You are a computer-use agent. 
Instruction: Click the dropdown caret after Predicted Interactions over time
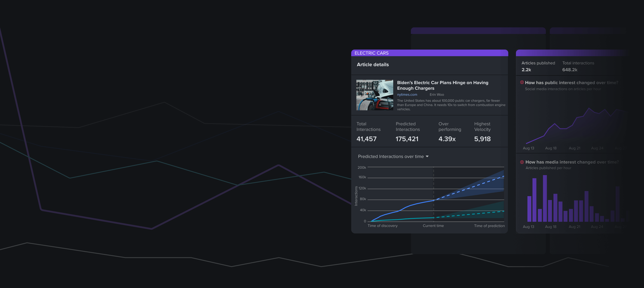coord(427,156)
